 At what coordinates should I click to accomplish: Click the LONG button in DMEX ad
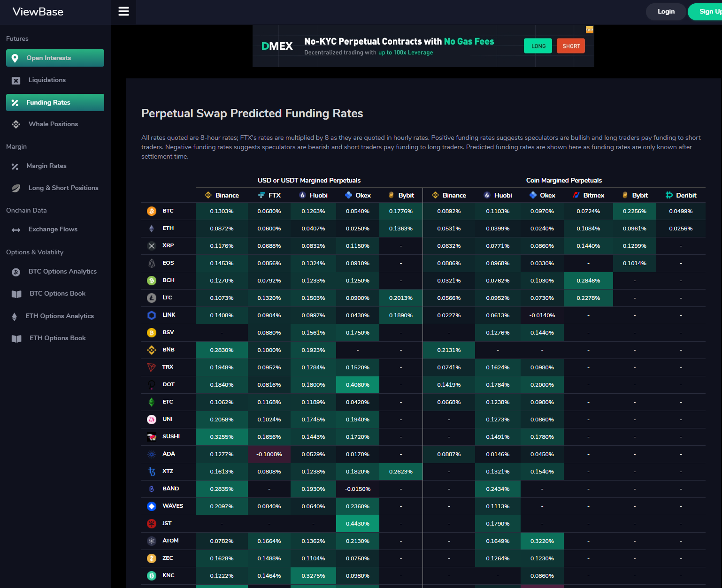[x=538, y=46]
